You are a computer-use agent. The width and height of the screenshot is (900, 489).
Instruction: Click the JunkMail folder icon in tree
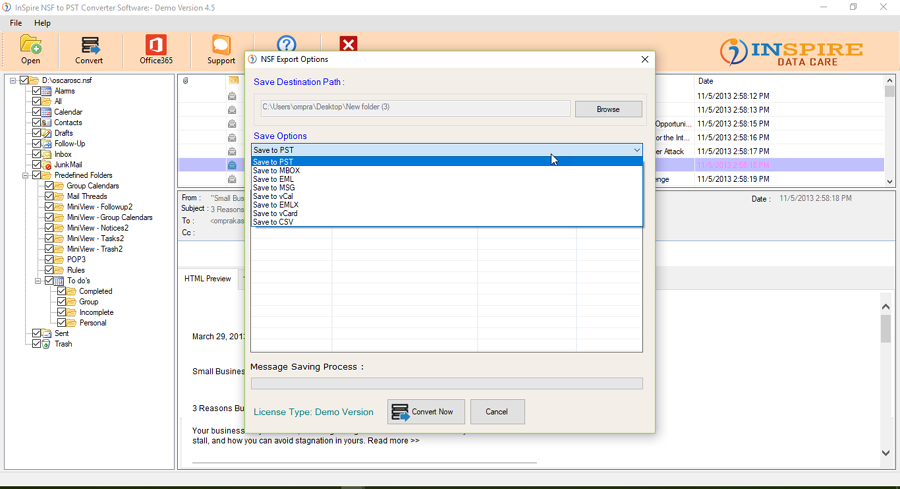click(x=46, y=165)
